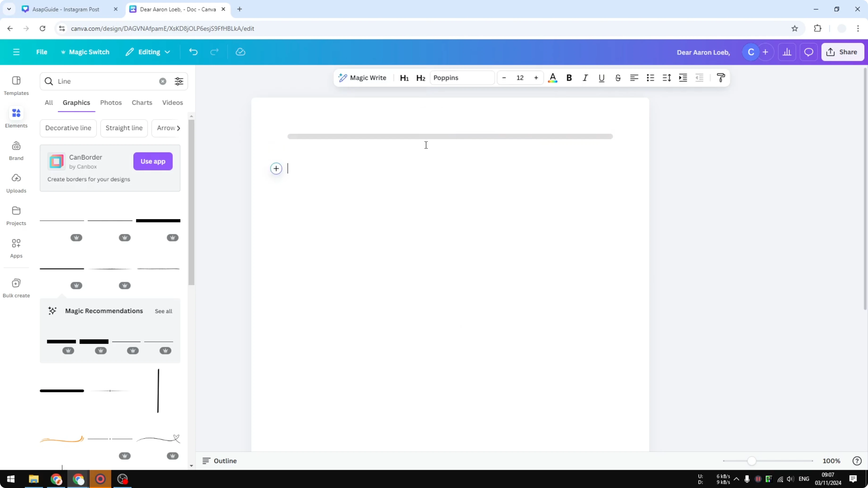The height and width of the screenshot is (488, 868).
Task: Open the File menu
Action: (42, 52)
